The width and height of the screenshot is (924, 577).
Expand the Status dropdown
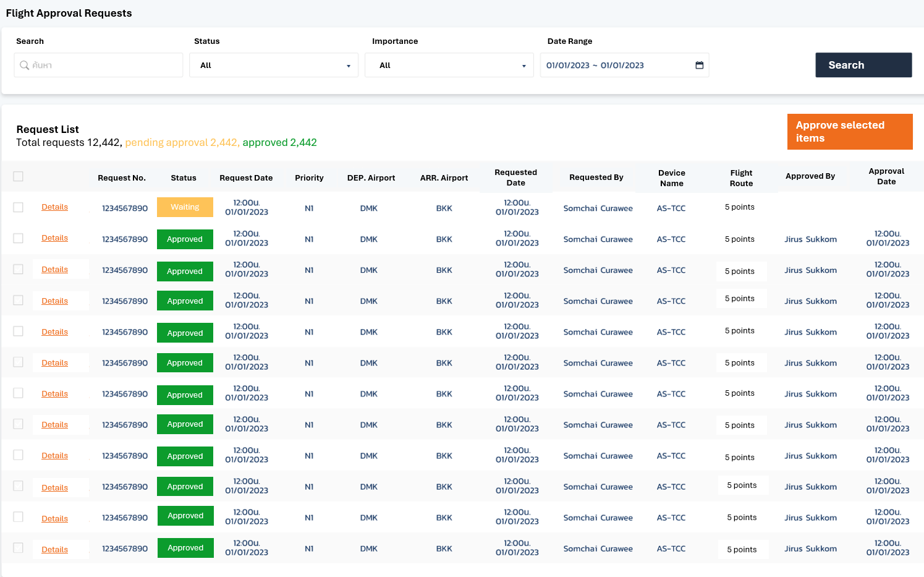(x=274, y=65)
